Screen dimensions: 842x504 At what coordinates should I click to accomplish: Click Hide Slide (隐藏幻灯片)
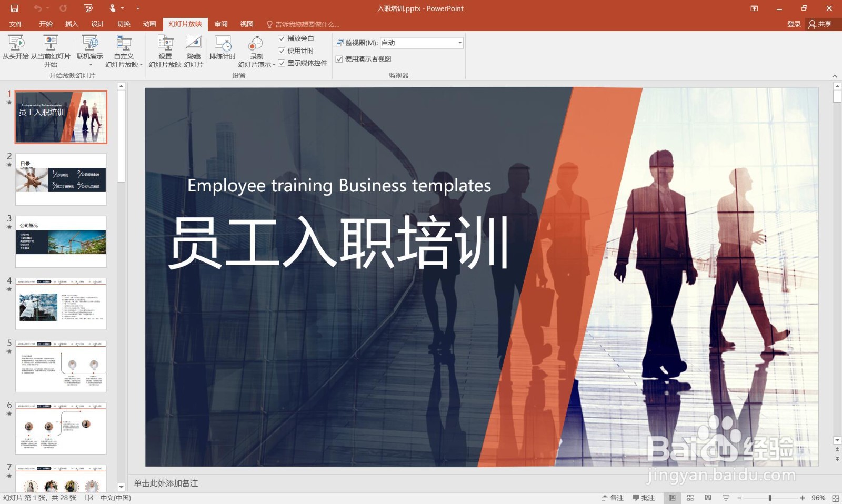(194, 51)
